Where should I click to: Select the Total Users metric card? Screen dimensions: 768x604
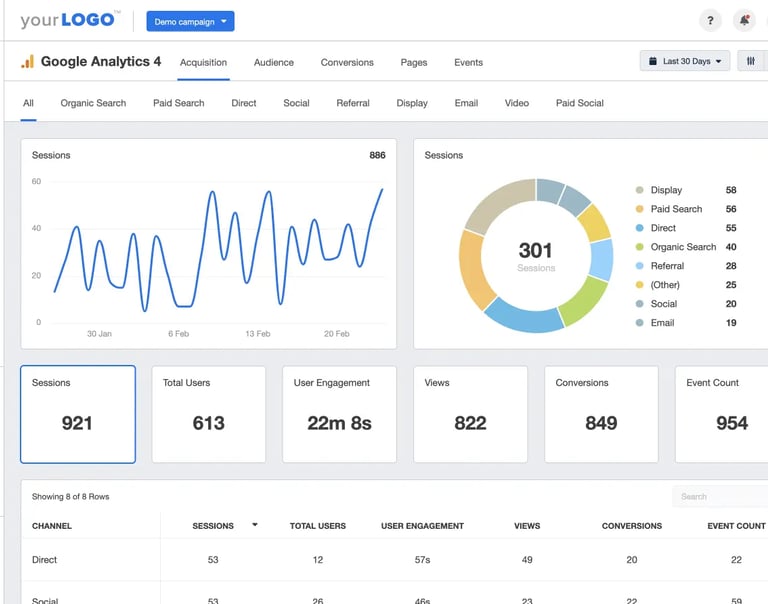(x=209, y=414)
